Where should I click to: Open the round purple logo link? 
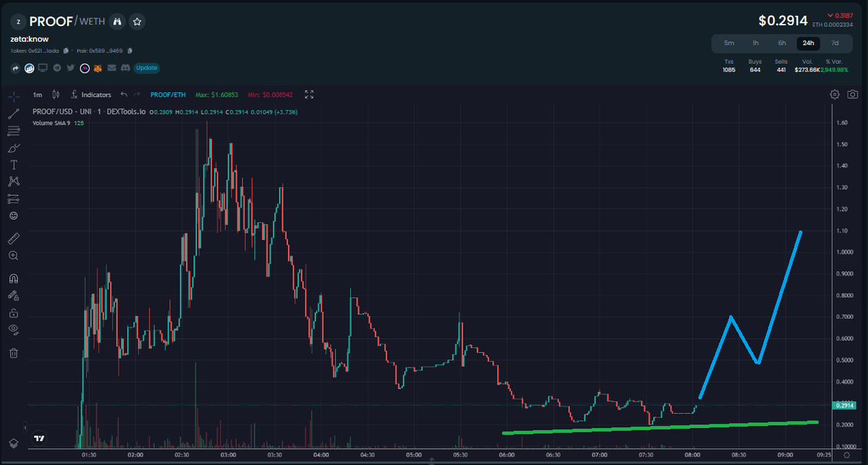click(x=84, y=68)
